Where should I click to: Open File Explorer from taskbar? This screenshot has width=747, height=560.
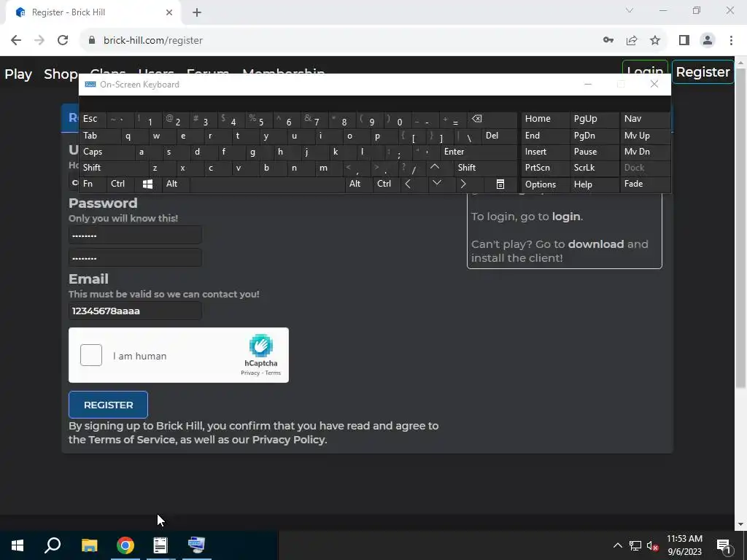click(x=89, y=545)
